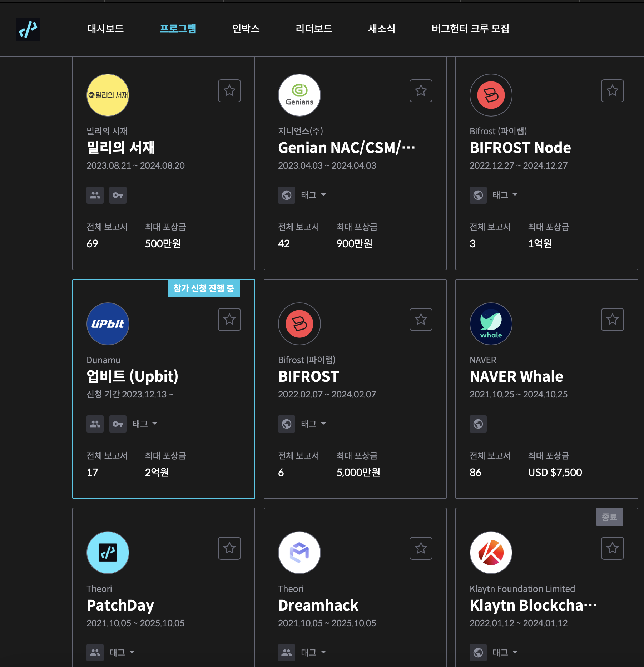Go to 인박스 page
This screenshot has width=644, height=667.
tap(246, 29)
